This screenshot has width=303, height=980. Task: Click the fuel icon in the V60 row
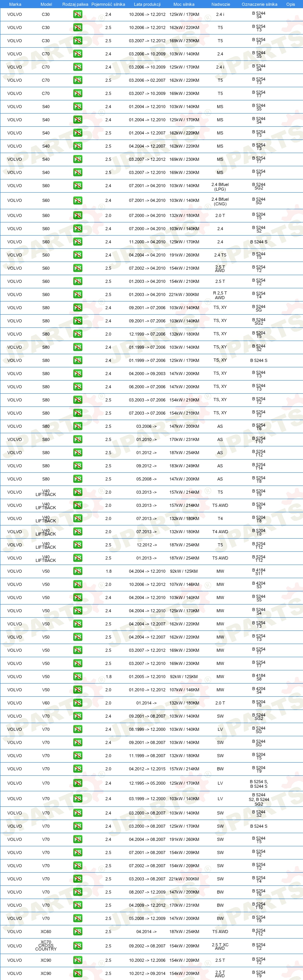pyautogui.click(x=77, y=703)
